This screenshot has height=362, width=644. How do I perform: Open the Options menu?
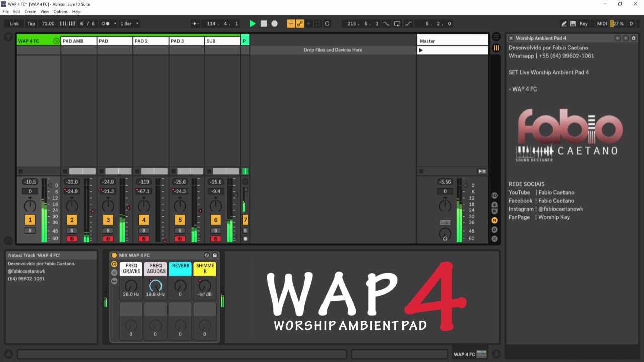point(60,11)
